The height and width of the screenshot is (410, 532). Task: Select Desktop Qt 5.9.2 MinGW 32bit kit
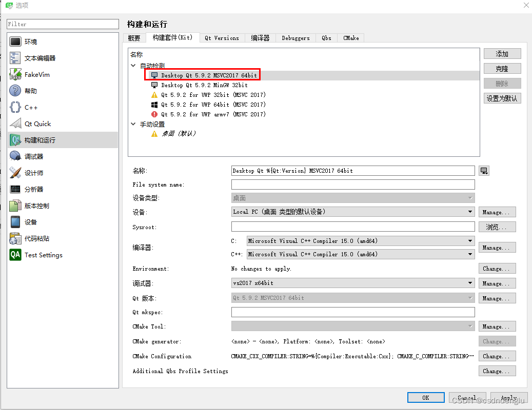(204, 85)
